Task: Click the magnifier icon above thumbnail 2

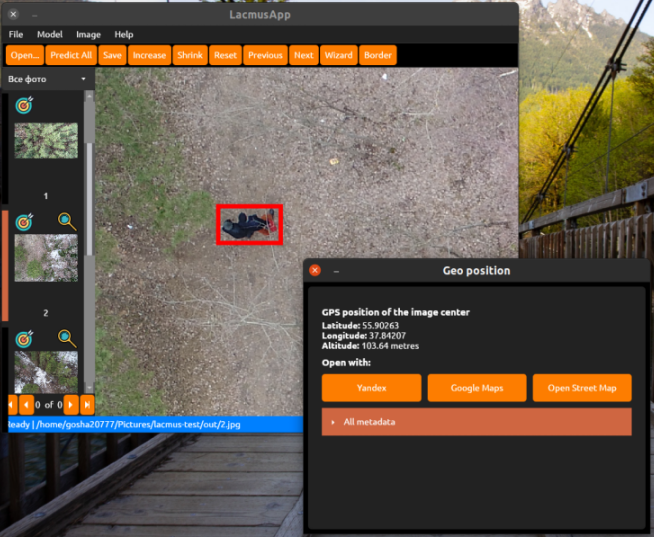Action: tap(66, 221)
